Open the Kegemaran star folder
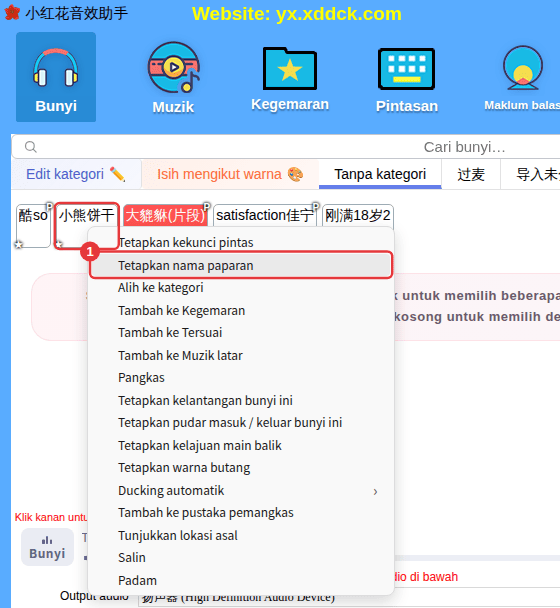The width and height of the screenshot is (560, 608). 290,79
